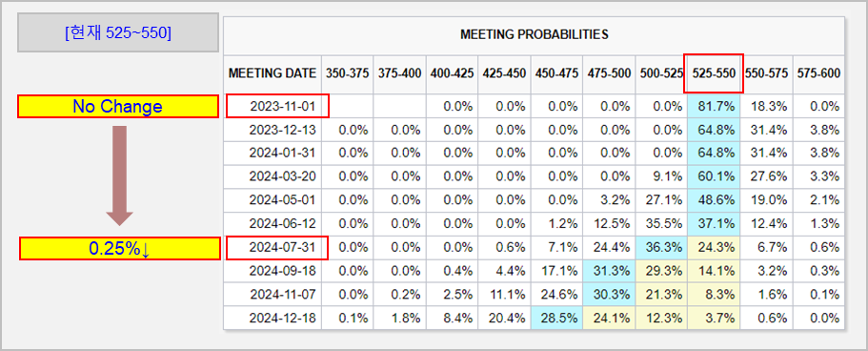Select the highlighted 60.1% cell
Viewport: 868px width, 351px height.
tap(714, 176)
